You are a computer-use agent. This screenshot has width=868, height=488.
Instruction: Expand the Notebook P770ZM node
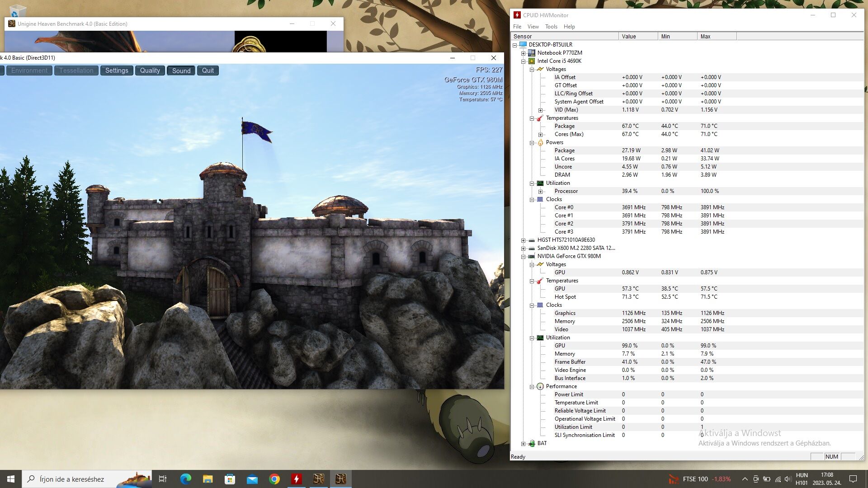(x=524, y=53)
